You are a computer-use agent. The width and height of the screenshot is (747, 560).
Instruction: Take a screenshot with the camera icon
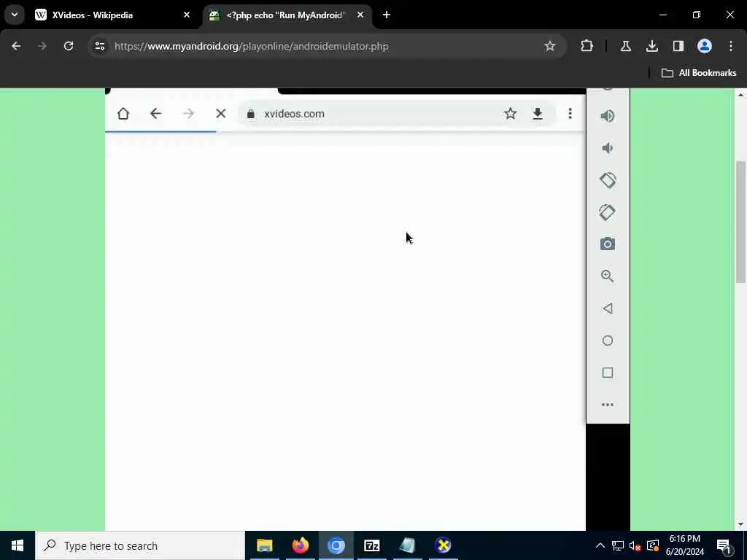pos(608,244)
